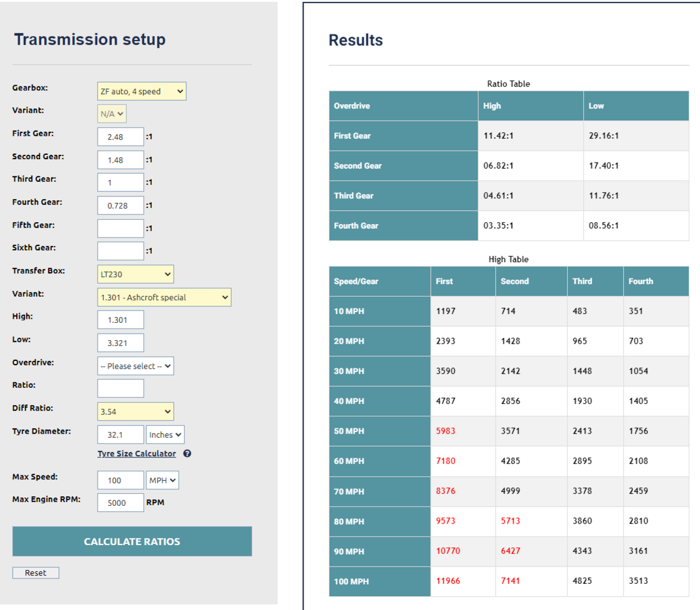The width and height of the screenshot is (700, 610).
Task: Click the empty overdrive Ratio field
Action: 120,388
